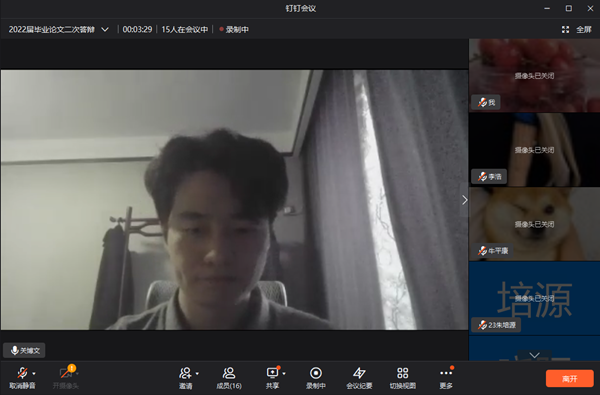
Task: Switch layout using the 切换视图 icon
Action: coord(403,378)
